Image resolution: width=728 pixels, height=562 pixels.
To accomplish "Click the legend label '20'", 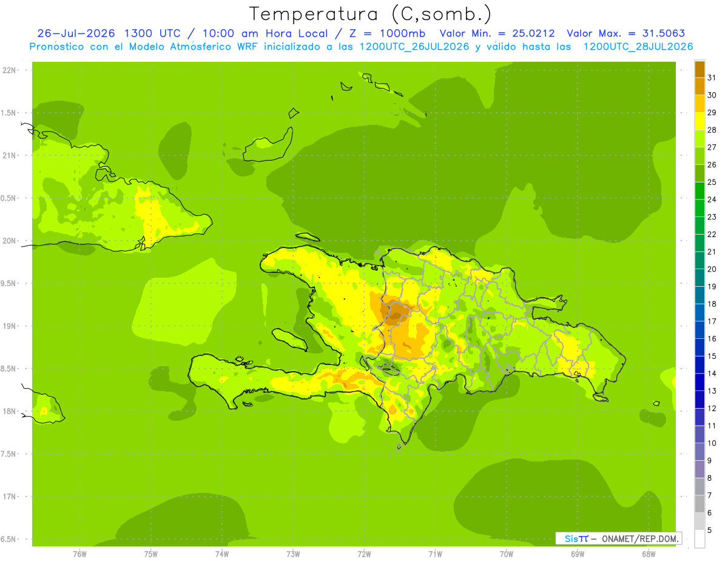I will (712, 269).
